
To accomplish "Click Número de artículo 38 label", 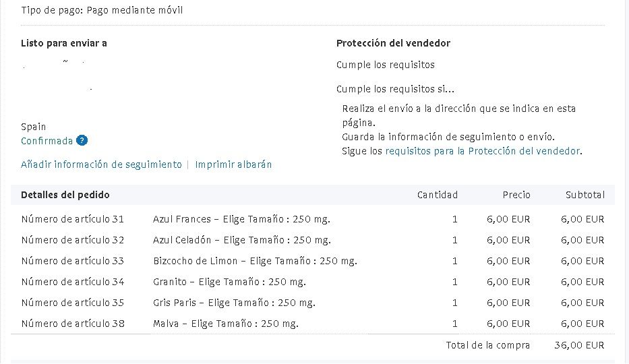I will (73, 324).
